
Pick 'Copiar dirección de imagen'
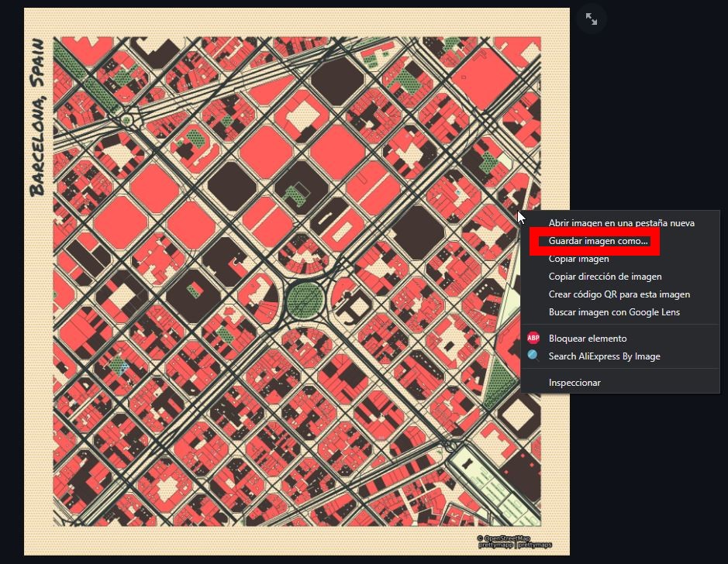[605, 277]
